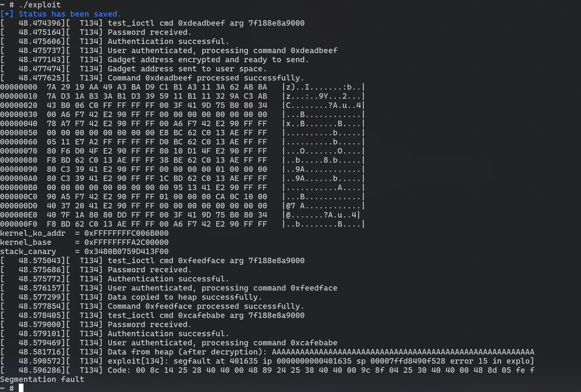Image resolution: width=581 pixels, height=392 pixels.
Task: Click the Code: bytes dump line
Action: point(267,370)
